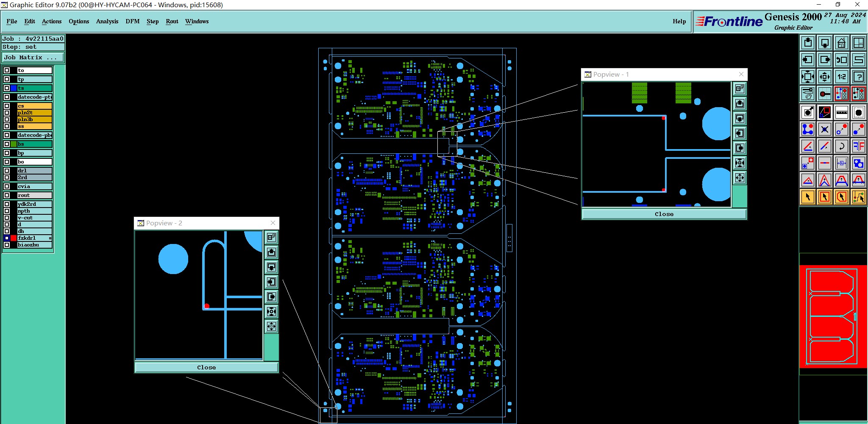Click Close button in Popview - 1
The width and height of the screenshot is (868, 424).
click(664, 214)
